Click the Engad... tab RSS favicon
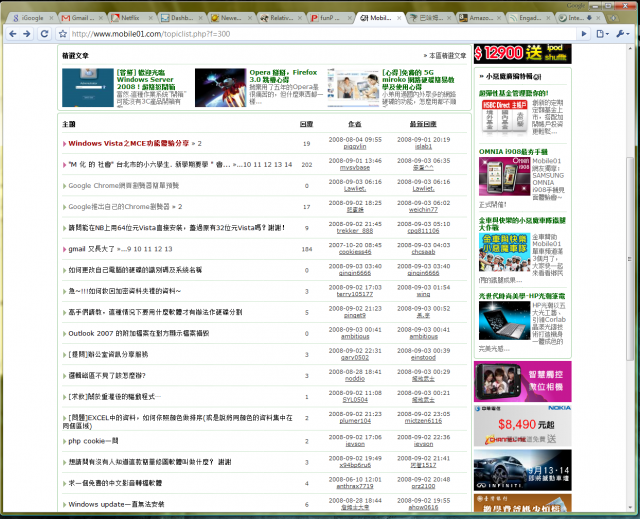 [513, 18]
